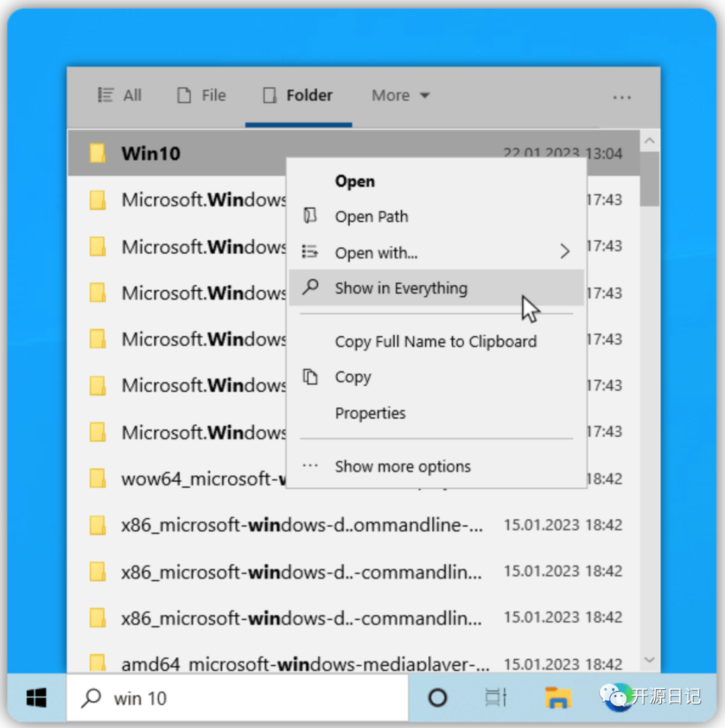Select Open from the context menu
Image resolution: width=725 pixels, height=728 pixels.
[x=354, y=180]
